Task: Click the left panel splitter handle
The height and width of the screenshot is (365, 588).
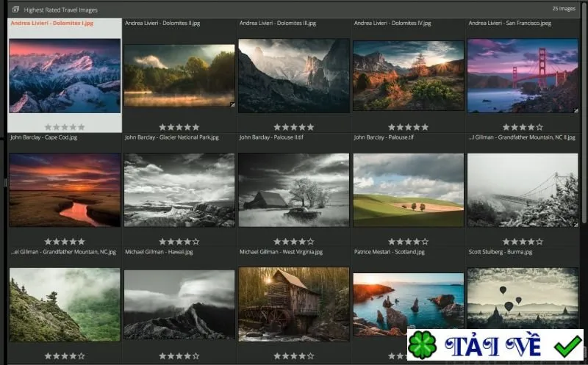Action: [x=5, y=183]
